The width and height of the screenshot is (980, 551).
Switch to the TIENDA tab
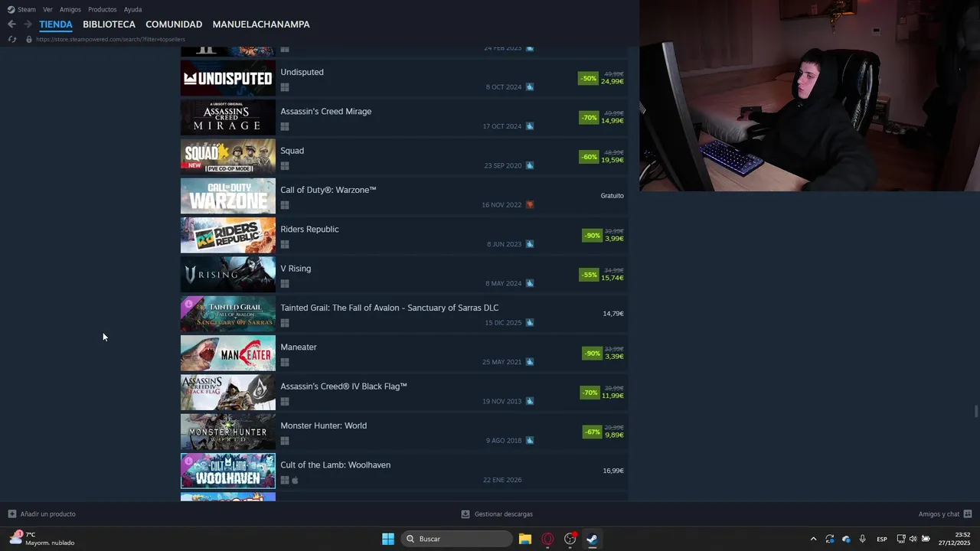[x=56, y=24]
